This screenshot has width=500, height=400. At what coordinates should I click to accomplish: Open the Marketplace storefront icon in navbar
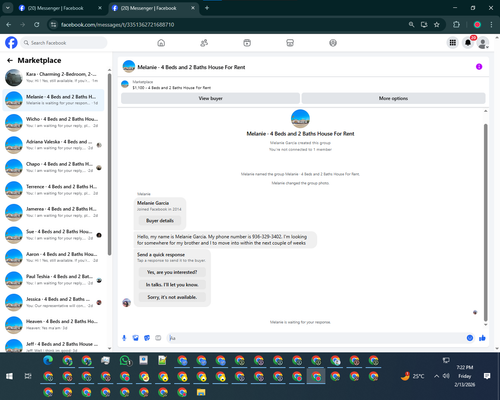[x=290, y=43]
